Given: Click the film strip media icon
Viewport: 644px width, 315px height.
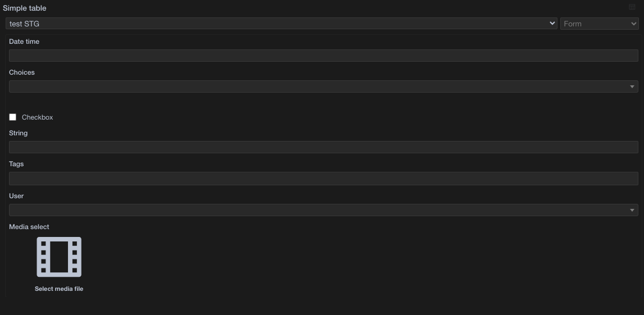Looking at the screenshot, I should [59, 257].
